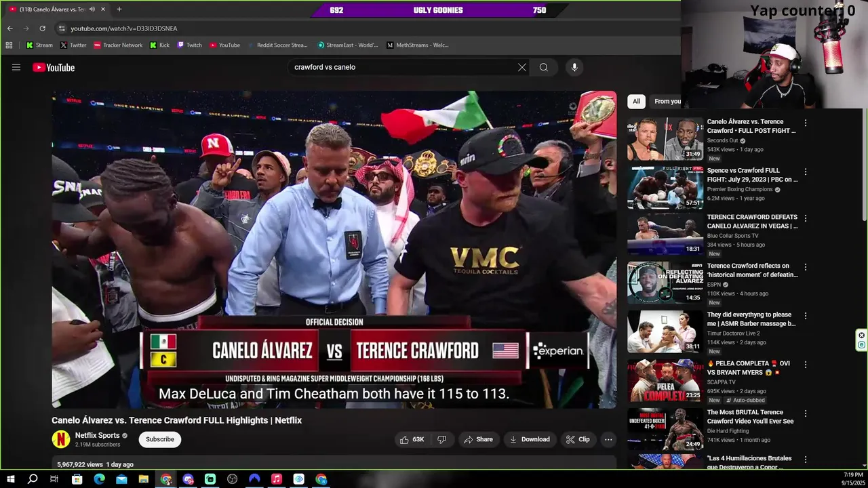Open the more actions ellipsis below the video
The image size is (868, 488).
point(608,439)
